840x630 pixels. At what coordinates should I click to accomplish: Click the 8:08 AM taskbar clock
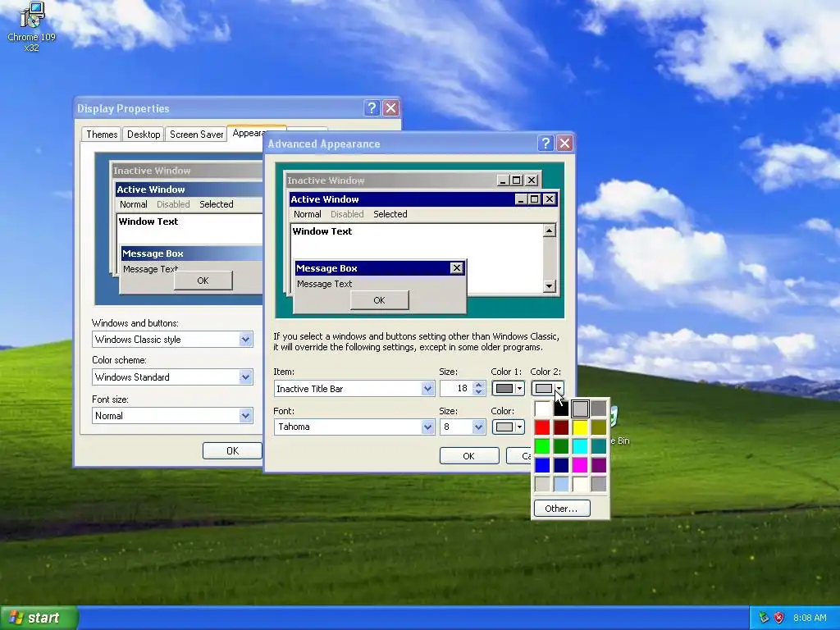pos(810,618)
